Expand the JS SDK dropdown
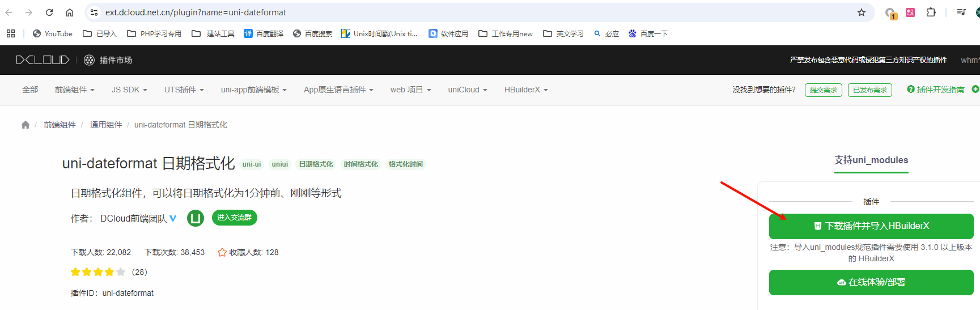 [129, 90]
